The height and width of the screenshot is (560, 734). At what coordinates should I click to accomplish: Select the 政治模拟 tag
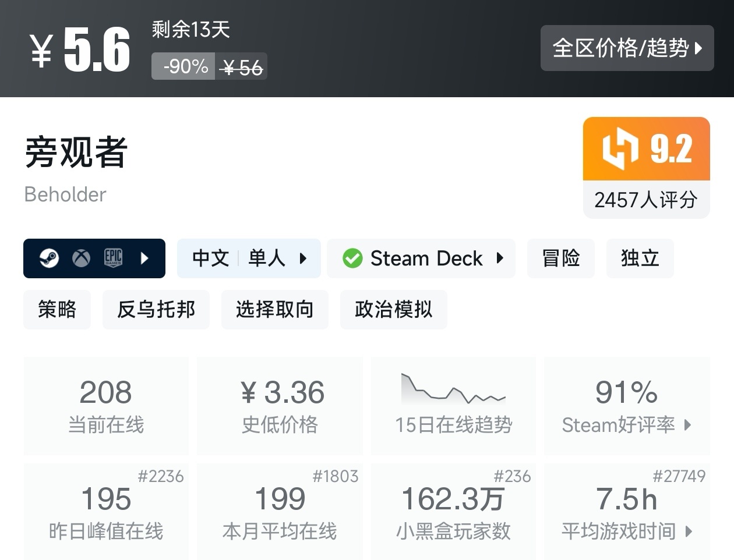(393, 309)
